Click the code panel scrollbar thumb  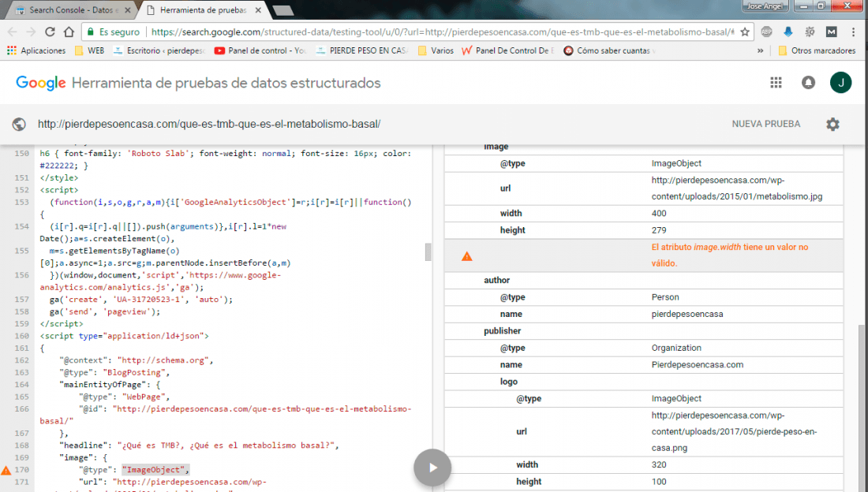click(x=428, y=252)
